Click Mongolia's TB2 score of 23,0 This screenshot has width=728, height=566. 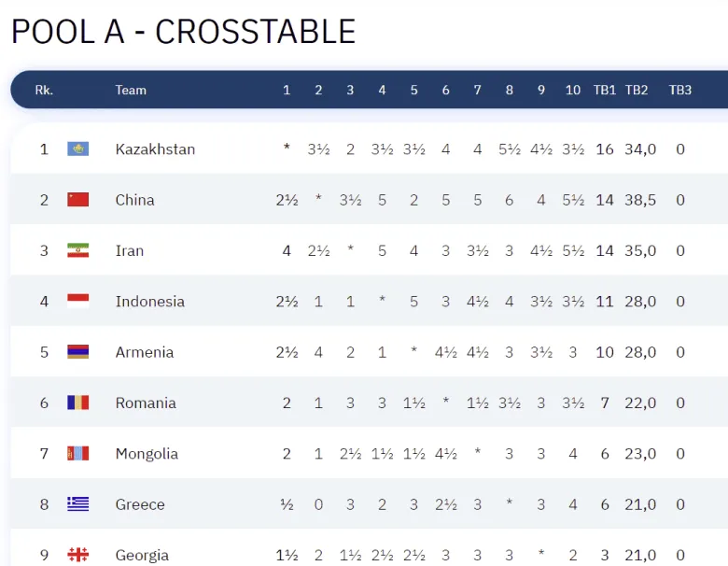coord(640,454)
